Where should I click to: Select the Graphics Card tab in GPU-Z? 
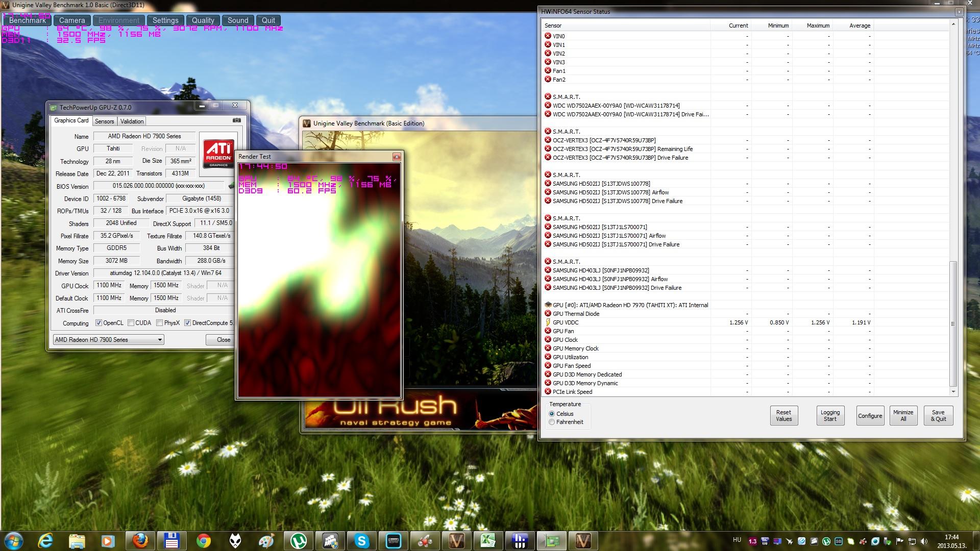tap(71, 120)
